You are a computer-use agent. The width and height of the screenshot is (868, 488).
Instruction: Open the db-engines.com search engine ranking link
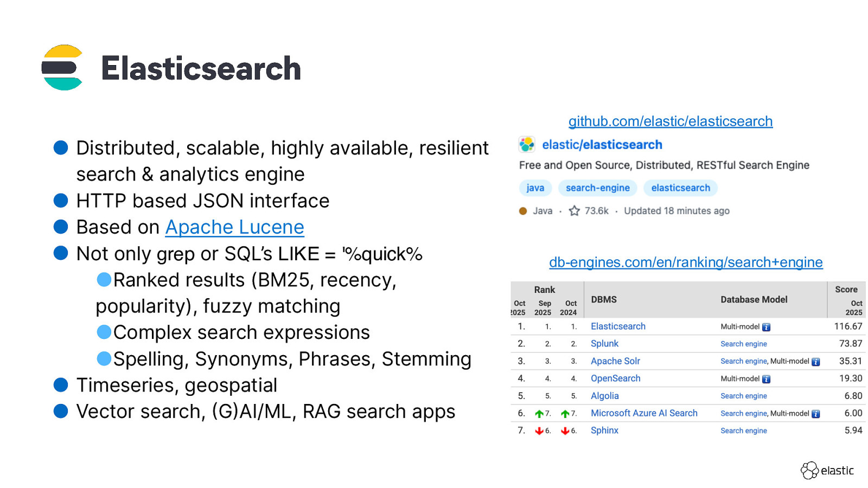click(x=686, y=262)
